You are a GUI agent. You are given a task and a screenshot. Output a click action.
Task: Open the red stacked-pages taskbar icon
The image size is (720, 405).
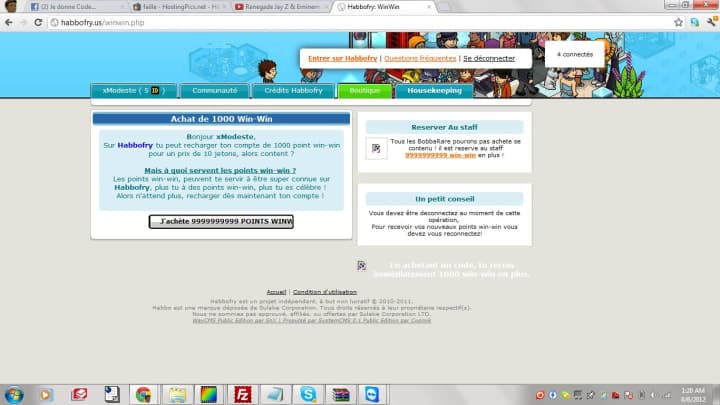(79, 394)
